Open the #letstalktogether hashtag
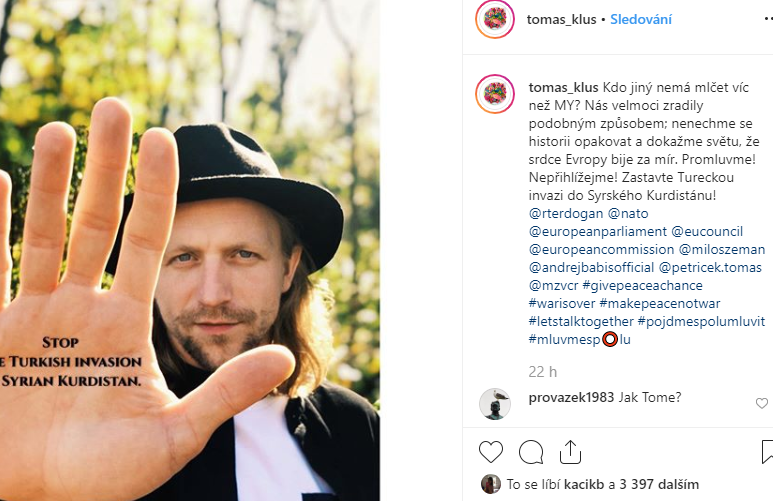This screenshot has height=501, width=773. tap(581, 322)
